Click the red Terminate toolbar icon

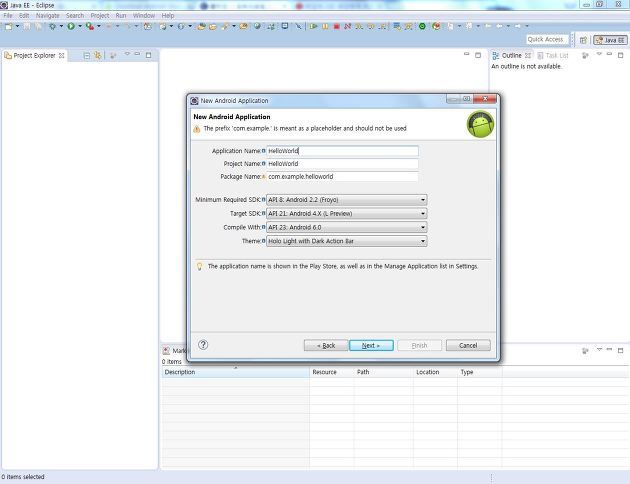(337, 26)
